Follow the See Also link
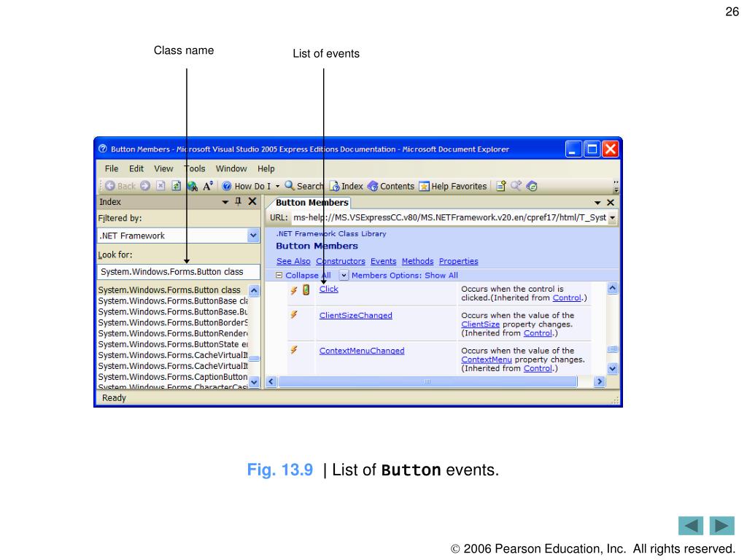Viewport: 747px width, 560px height. click(x=293, y=261)
